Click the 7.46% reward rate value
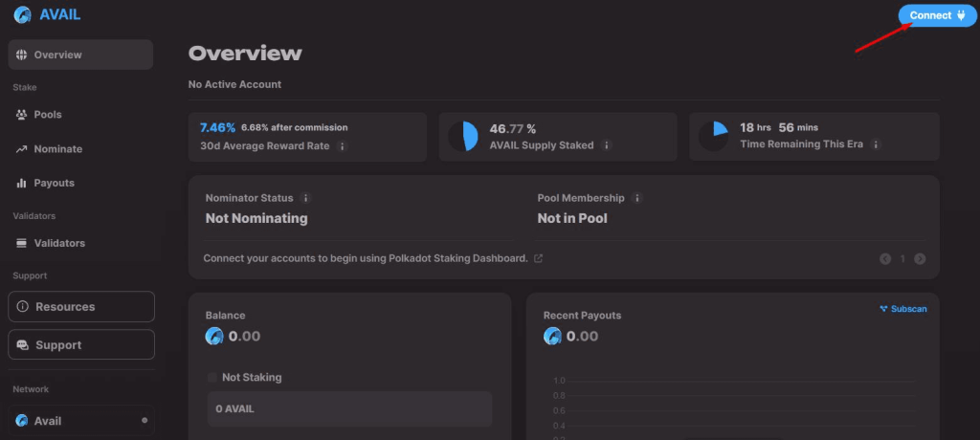Viewport: 980px width, 440px height. 217,127
